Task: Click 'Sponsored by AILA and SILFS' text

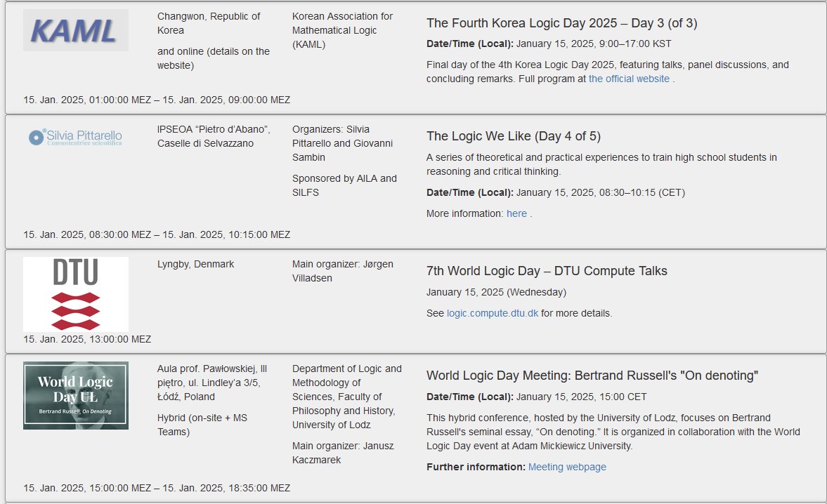Action: coord(344,185)
